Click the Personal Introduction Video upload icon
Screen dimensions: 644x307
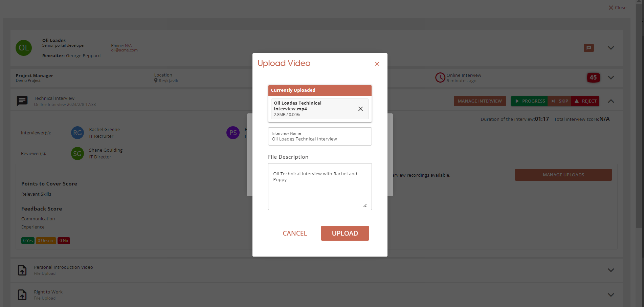(22, 270)
